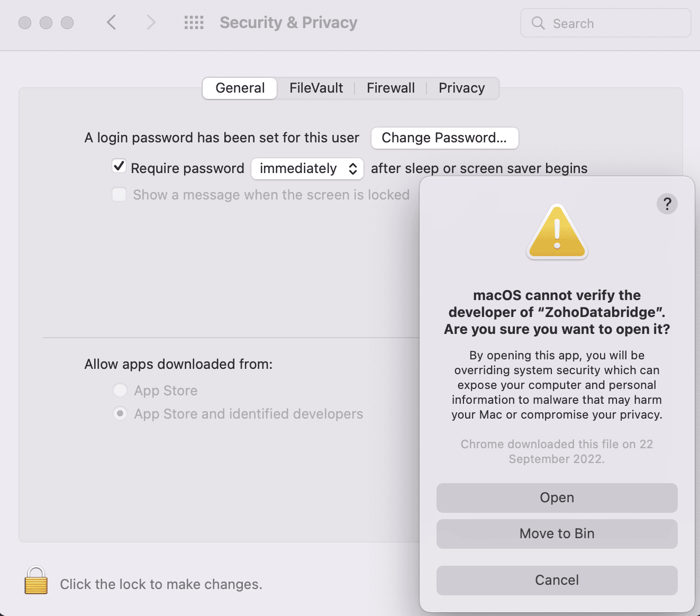Click the yellow warning triangle icon
Image resolution: width=700 pixels, height=616 pixels.
point(557,232)
